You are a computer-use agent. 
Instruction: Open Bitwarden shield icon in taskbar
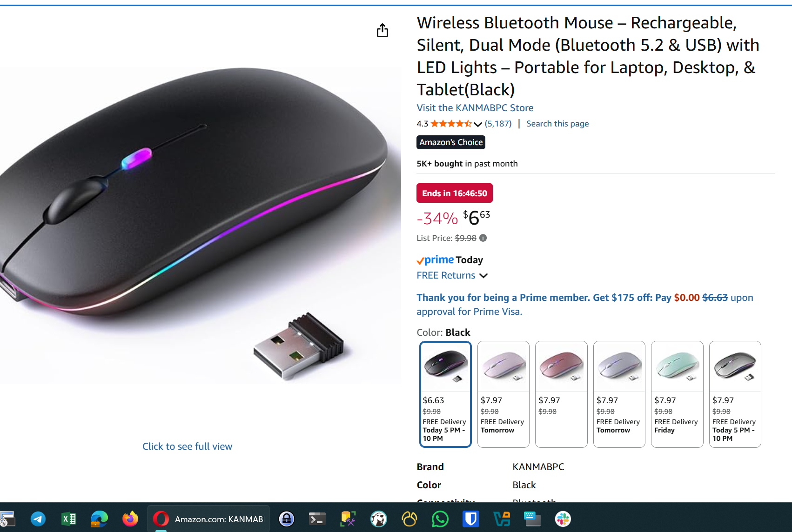coord(471,519)
